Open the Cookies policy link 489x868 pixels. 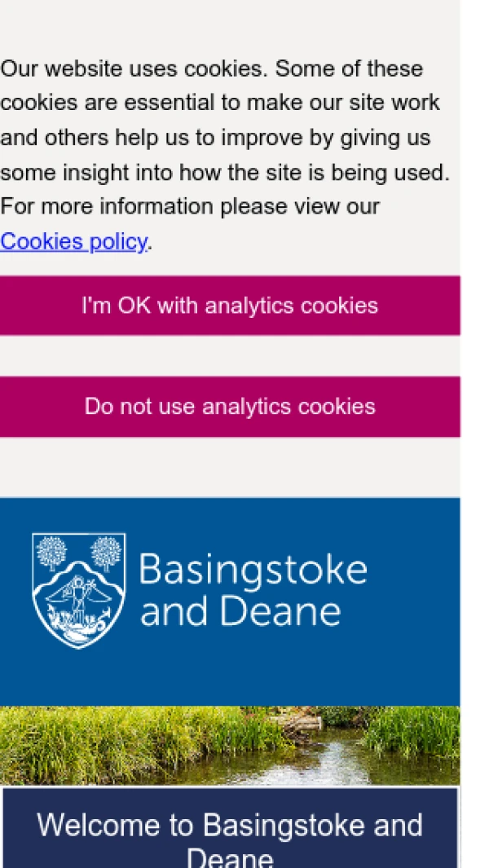click(73, 241)
